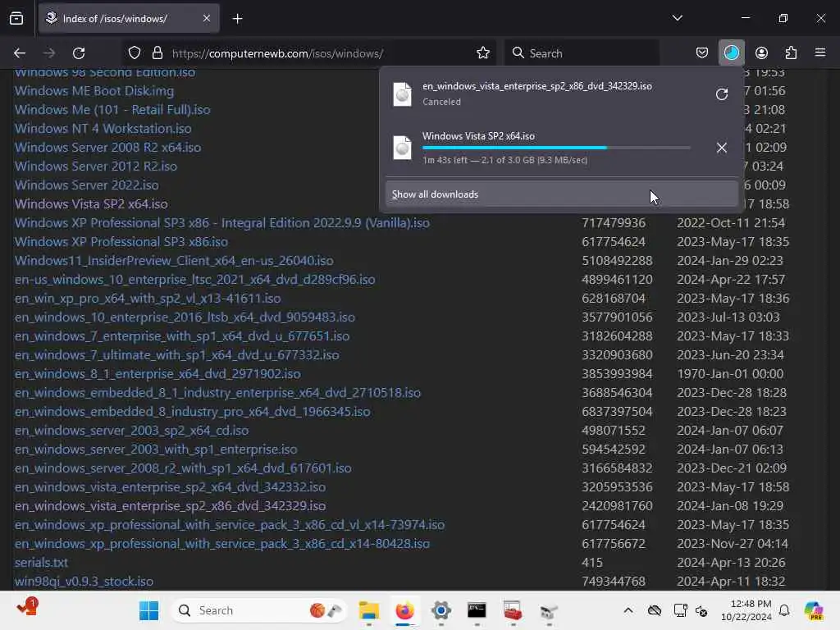Screen dimensions: 840x630
Task: Cancel the Windows Vista SP2 x64 download
Action: 722,148
